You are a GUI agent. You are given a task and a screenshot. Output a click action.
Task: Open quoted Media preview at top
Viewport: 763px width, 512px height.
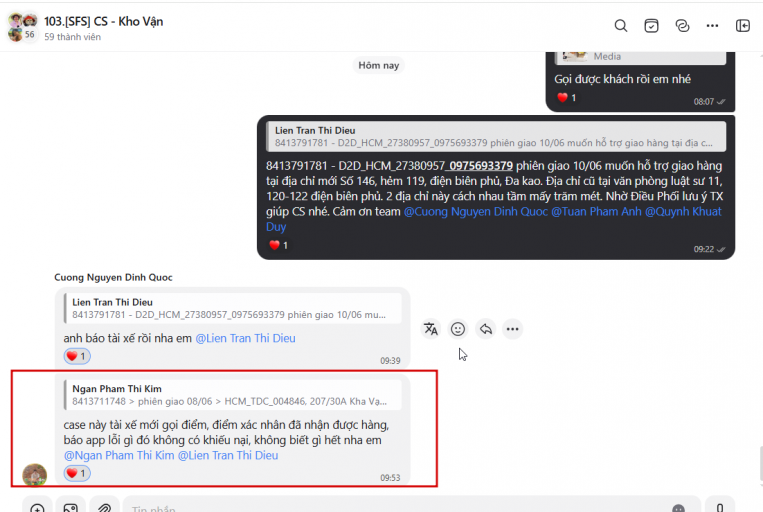(640, 57)
